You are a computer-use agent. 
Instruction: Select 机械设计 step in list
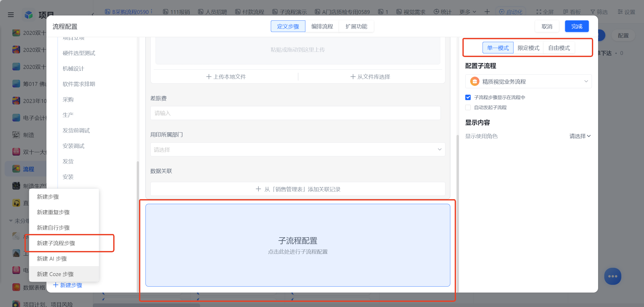[73, 69]
